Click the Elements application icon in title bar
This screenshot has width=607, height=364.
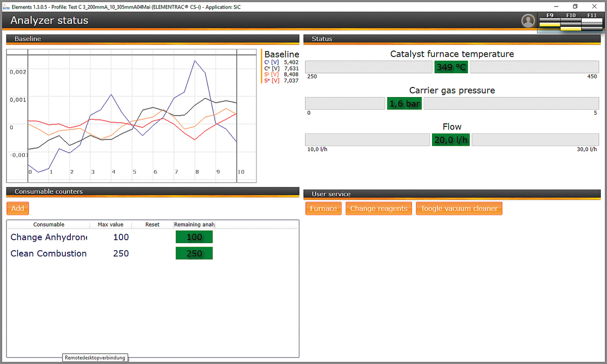click(5, 7)
